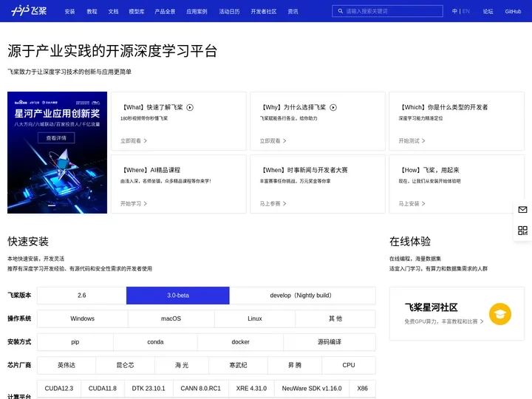Choose 寒武纪 chip vendor
Screen dimensions: 532x399
tap(238, 365)
